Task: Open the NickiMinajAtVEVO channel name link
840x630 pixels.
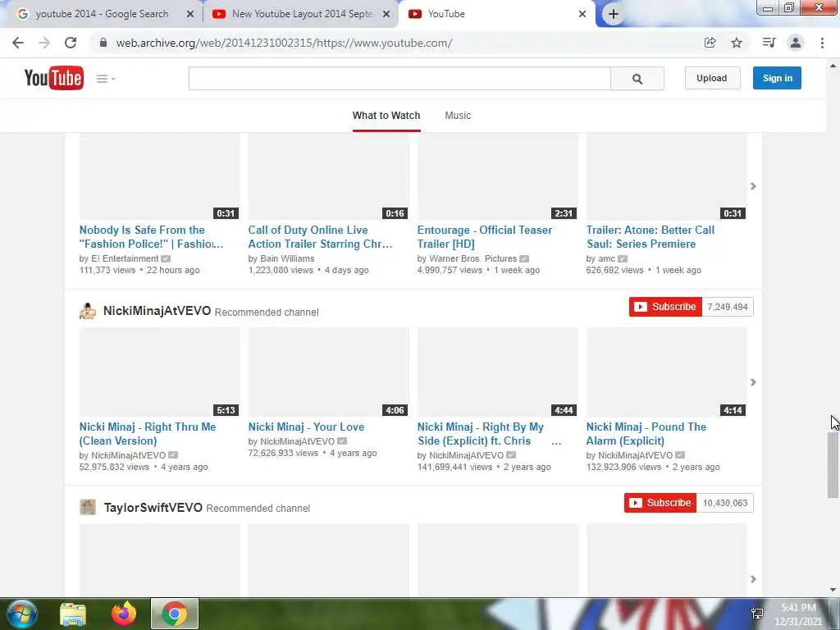Action: coord(157,311)
